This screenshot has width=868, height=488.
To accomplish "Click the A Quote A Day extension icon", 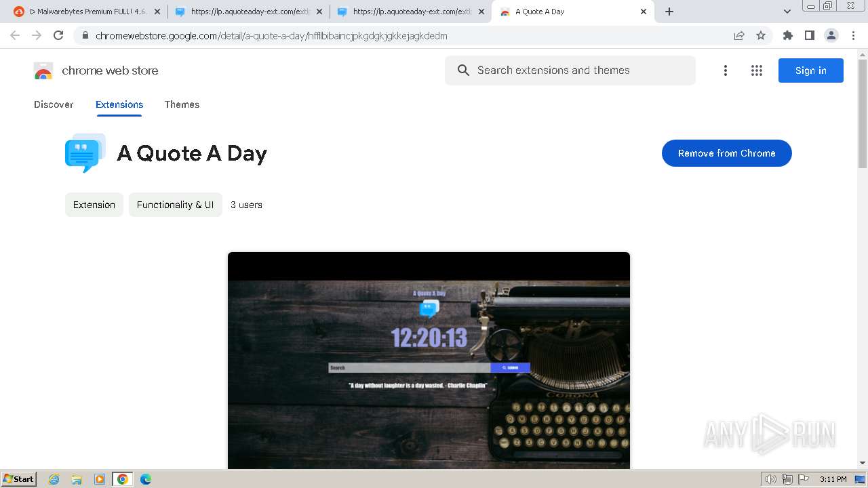I will [x=85, y=153].
